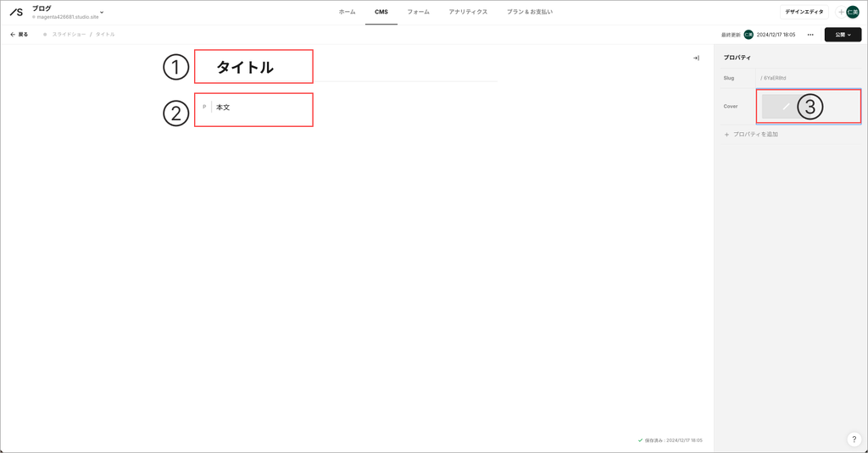Go back with the 戻る button

pyautogui.click(x=19, y=35)
